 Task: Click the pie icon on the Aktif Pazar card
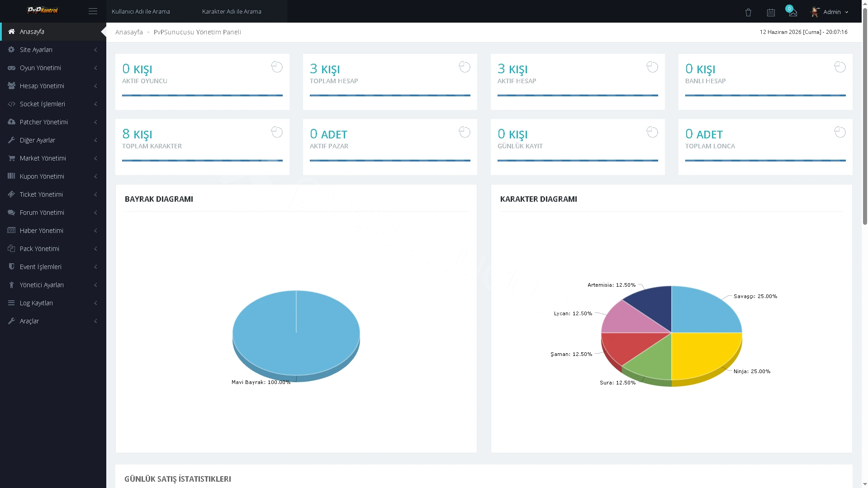(x=465, y=132)
